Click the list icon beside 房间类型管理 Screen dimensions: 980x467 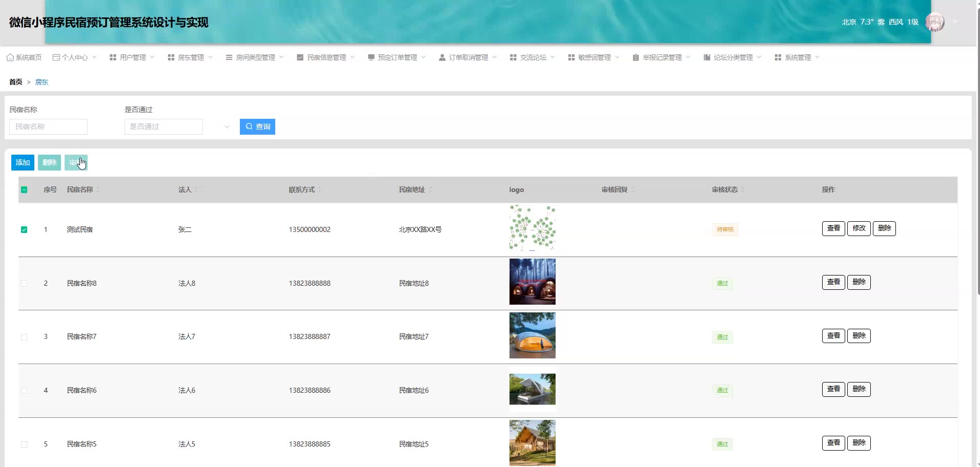pos(229,57)
